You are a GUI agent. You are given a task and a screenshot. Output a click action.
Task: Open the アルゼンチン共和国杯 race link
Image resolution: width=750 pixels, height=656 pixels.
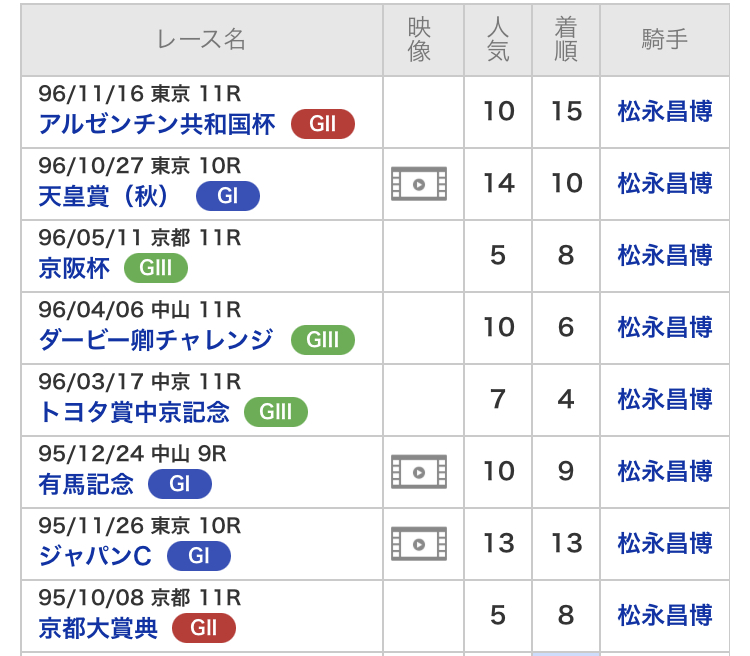click(x=157, y=124)
